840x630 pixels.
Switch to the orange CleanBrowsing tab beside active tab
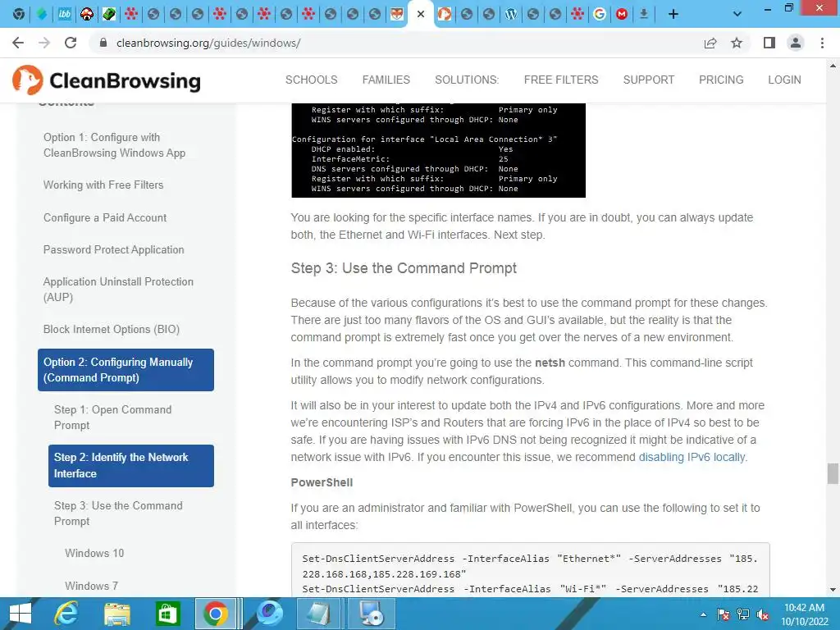click(x=444, y=14)
